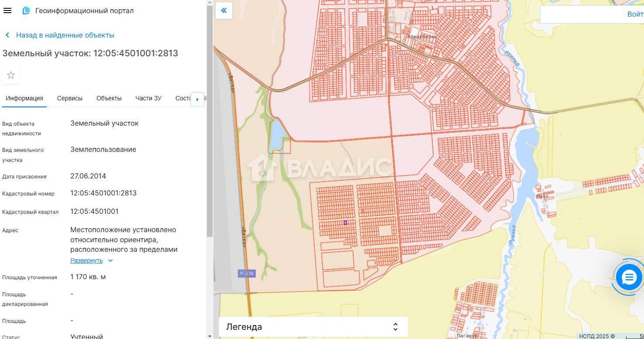Click the Кадастровый номер label

[x=28, y=194]
